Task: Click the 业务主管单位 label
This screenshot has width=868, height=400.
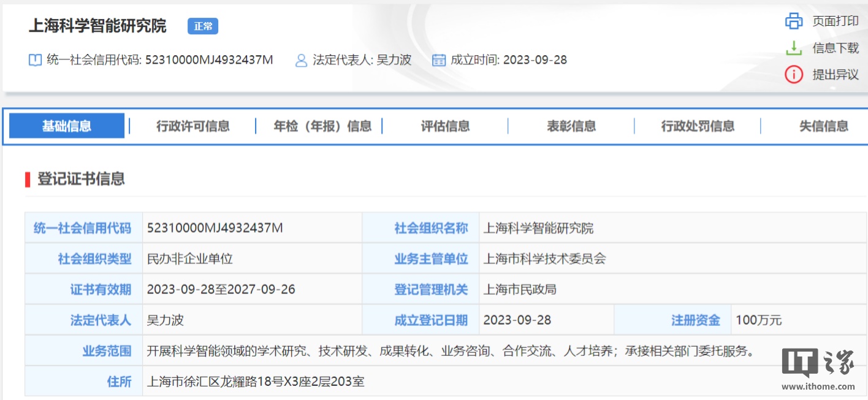Action: coord(431,259)
